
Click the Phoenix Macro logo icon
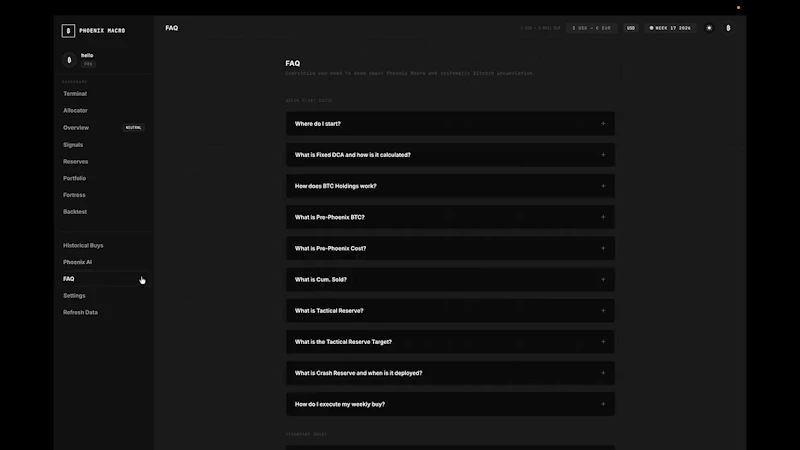click(x=68, y=31)
